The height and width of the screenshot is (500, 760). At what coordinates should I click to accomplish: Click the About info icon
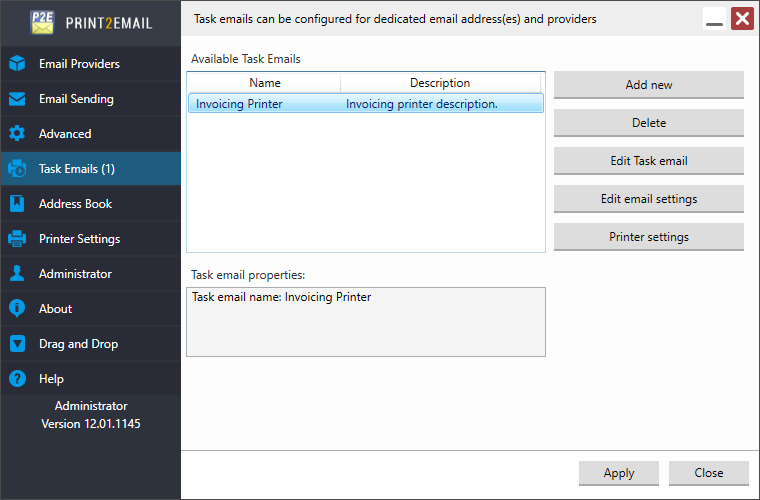point(17,308)
